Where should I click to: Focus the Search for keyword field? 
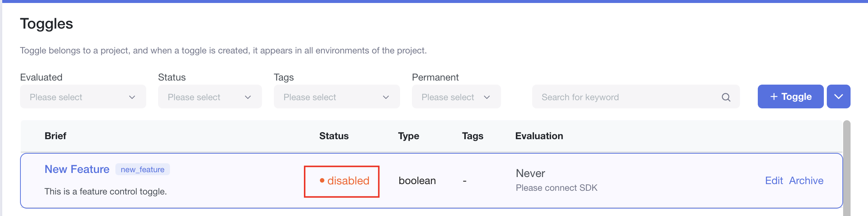pyautogui.click(x=627, y=97)
